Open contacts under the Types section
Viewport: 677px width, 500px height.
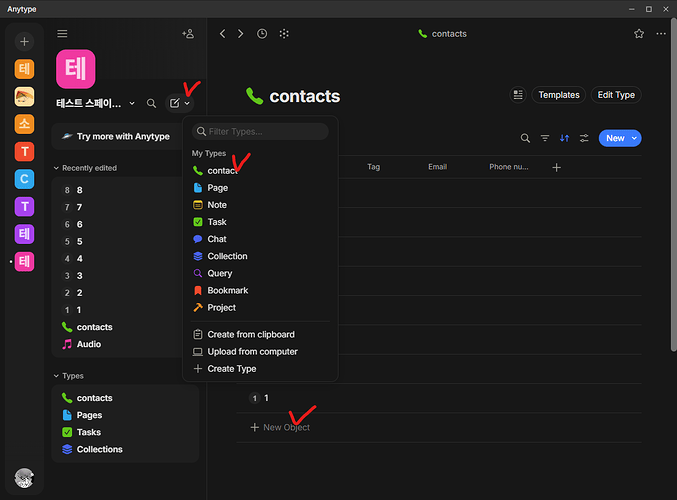(125, 398)
